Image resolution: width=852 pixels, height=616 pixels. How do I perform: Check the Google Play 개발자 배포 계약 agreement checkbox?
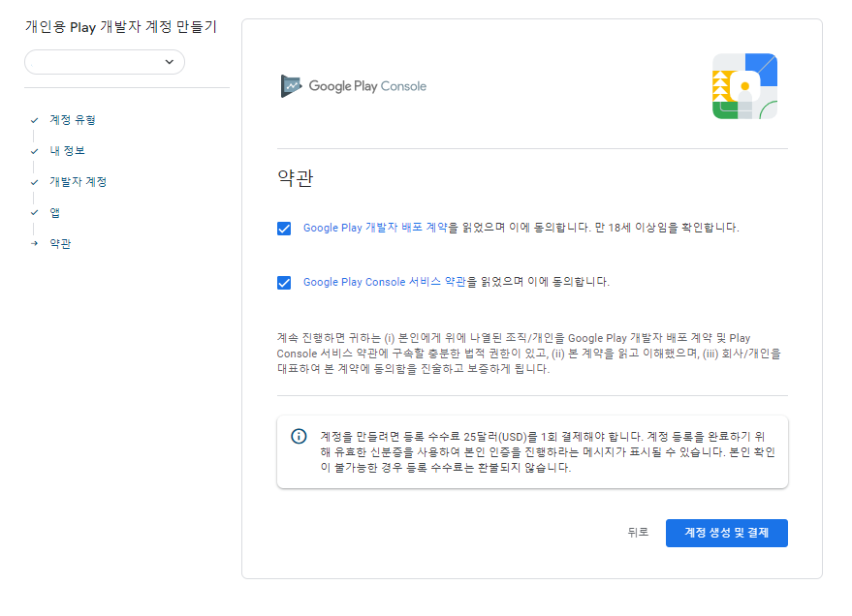(x=284, y=229)
